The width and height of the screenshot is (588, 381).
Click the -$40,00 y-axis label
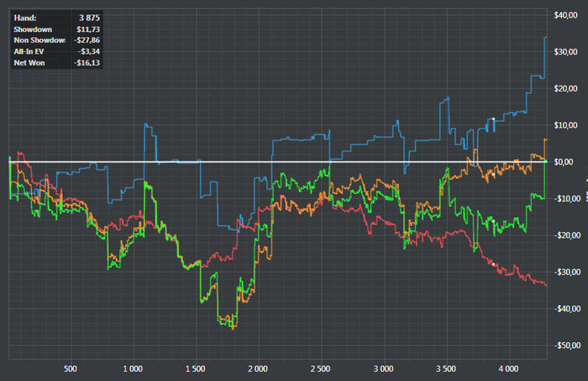tap(567, 309)
